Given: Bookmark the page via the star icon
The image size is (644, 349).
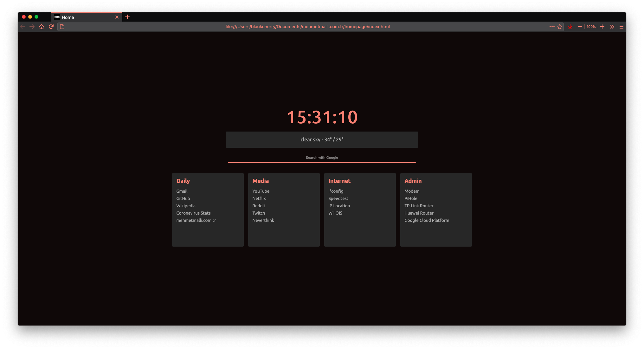Looking at the screenshot, I should [x=560, y=27].
